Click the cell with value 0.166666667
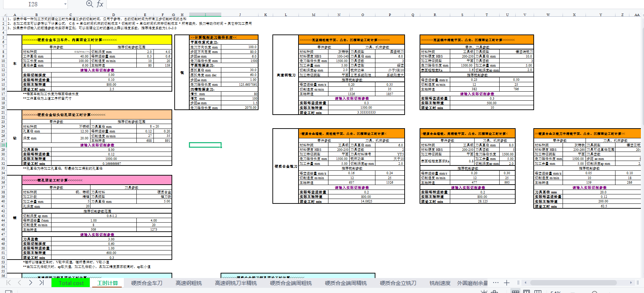Viewport: 644px width, 293px height. click(111, 163)
